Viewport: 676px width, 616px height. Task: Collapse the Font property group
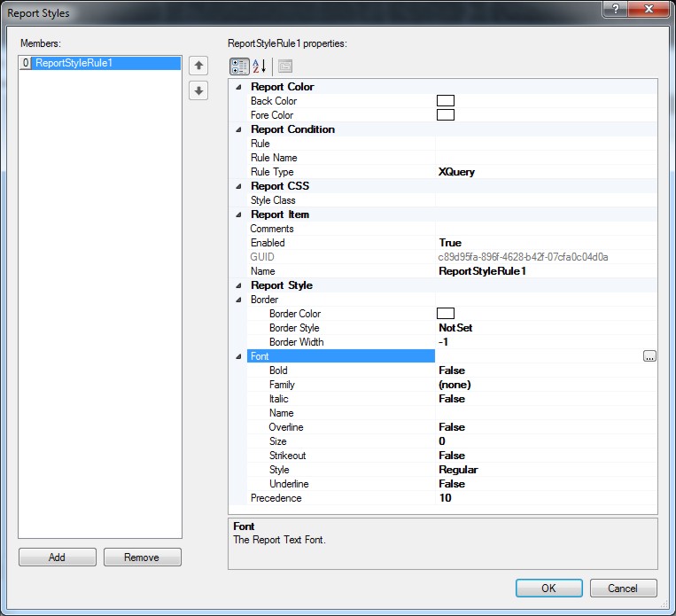(x=238, y=356)
